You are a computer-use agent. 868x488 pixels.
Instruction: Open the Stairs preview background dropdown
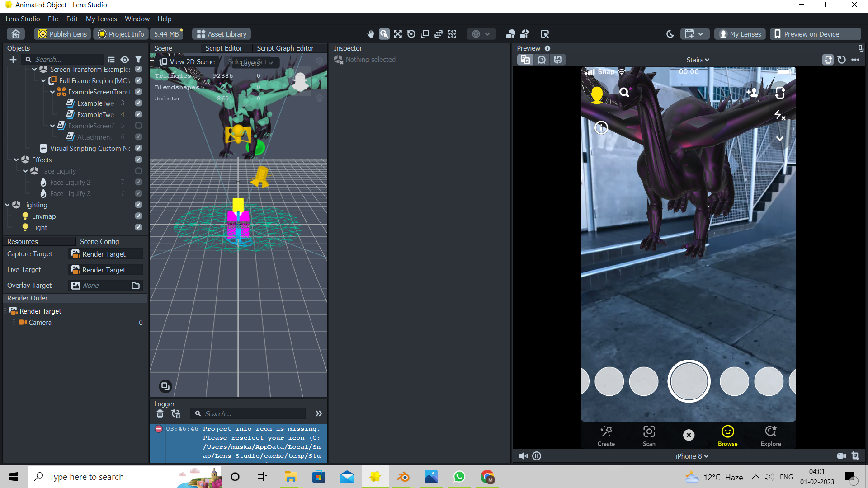698,60
